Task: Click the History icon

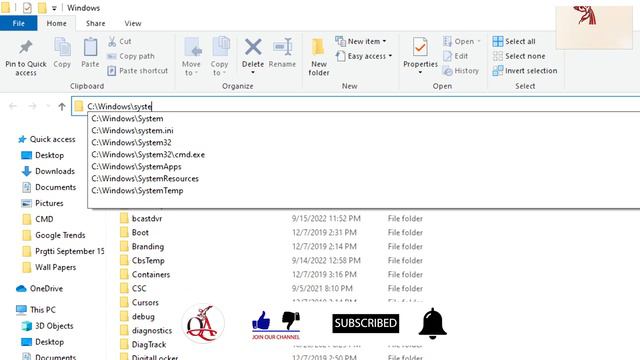Action: coord(448,71)
